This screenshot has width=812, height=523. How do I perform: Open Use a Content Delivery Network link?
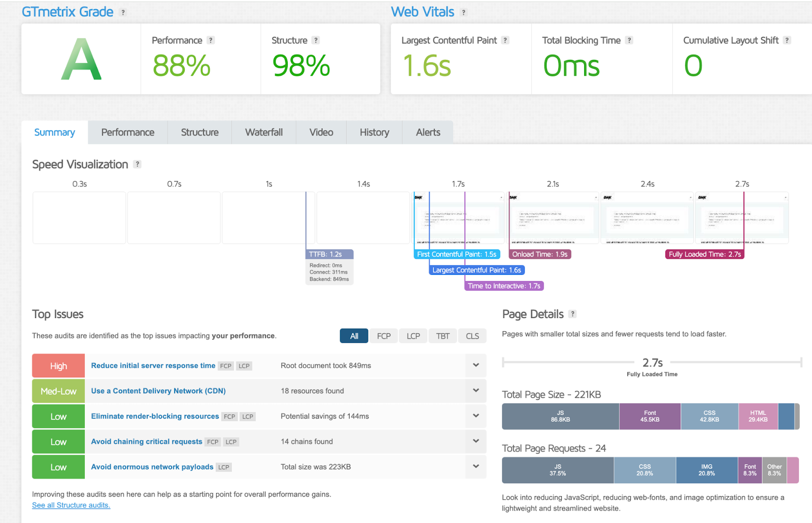(158, 391)
